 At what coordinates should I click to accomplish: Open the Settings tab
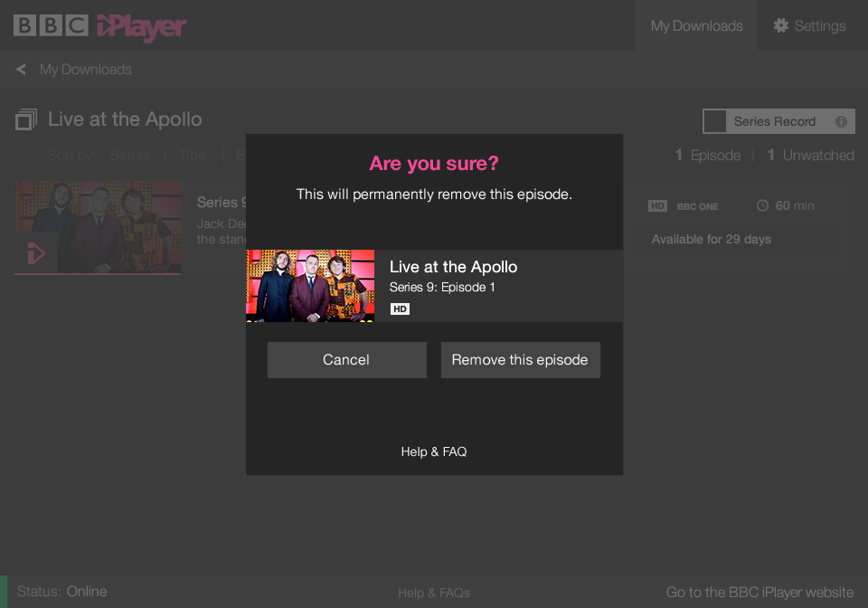coord(813,25)
